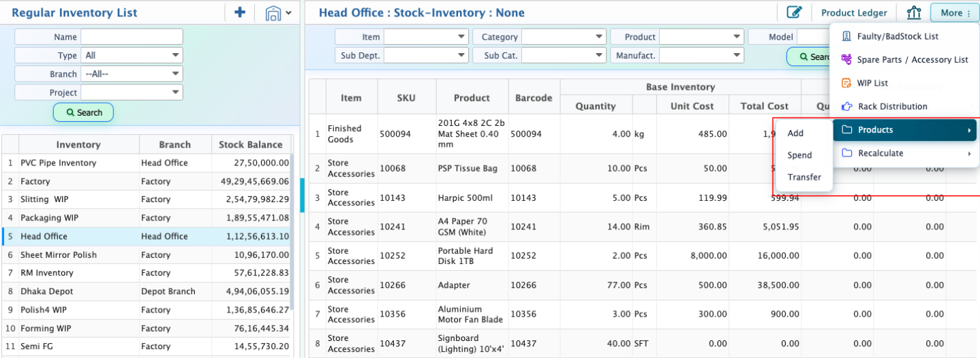Open the Sub Dept. filter dropdown

tap(427, 55)
